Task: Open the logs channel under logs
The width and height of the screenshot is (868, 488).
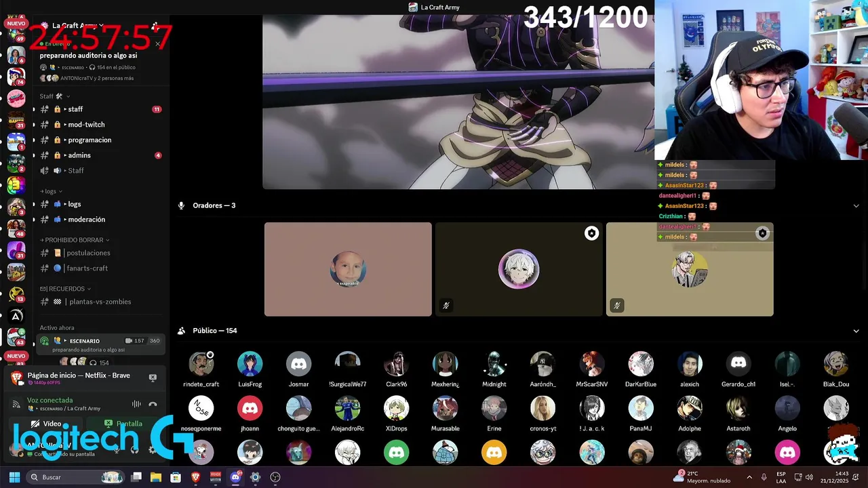Action: tap(100, 204)
